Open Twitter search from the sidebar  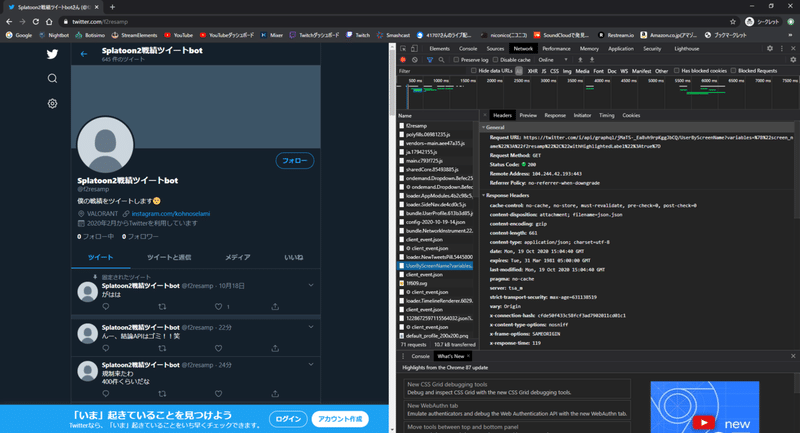(x=52, y=79)
